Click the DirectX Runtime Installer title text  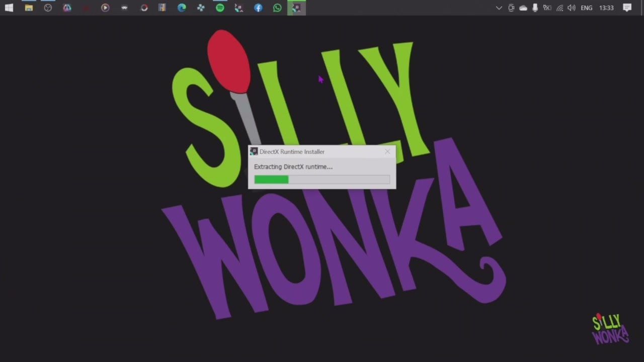coord(292,152)
